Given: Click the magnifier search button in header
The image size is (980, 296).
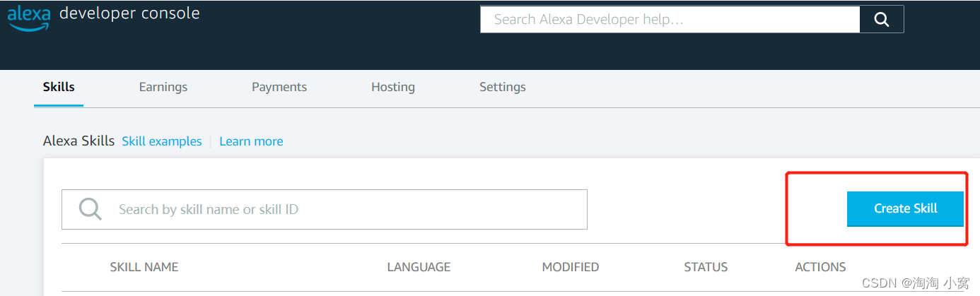Looking at the screenshot, I should (x=882, y=20).
